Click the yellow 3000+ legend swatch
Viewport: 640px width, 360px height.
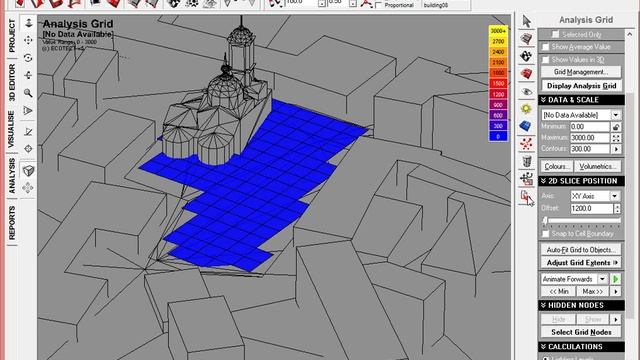[x=498, y=31]
